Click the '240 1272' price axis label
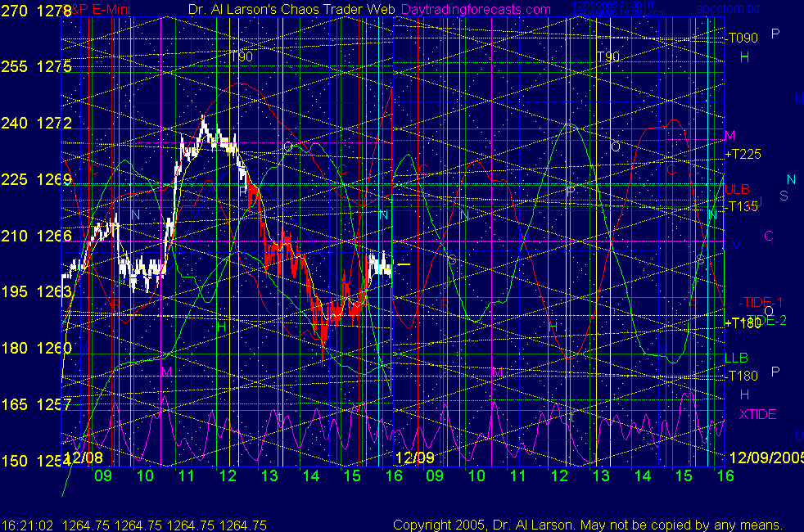The width and height of the screenshot is (804, 532). (36, 123)
